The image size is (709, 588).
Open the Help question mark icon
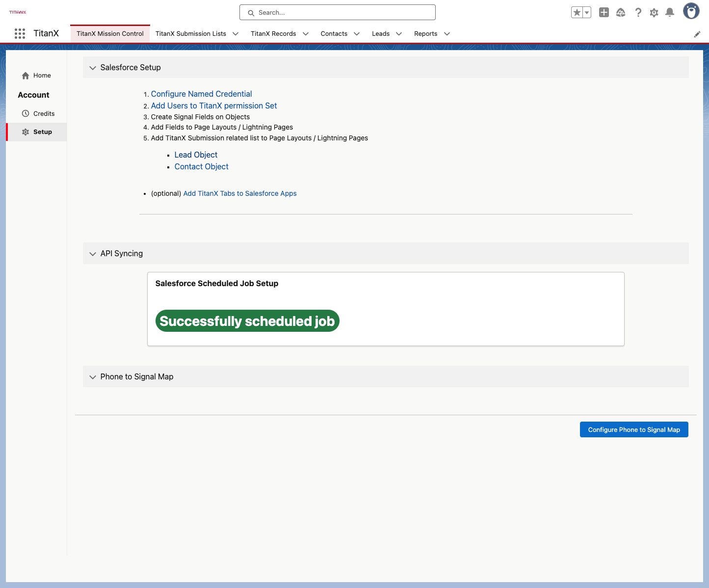(x=638, y=12)
